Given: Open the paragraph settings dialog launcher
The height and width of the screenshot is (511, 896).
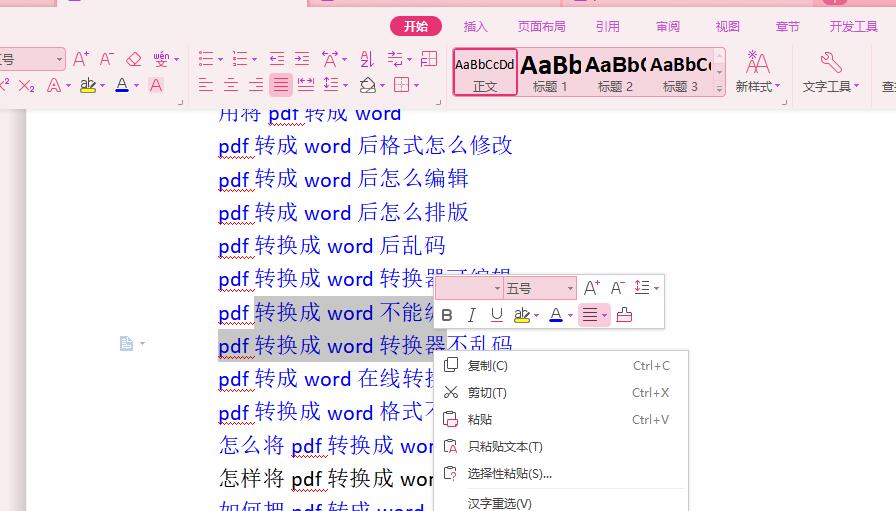Looking at the screenshot, I should (x=439, y=102).
